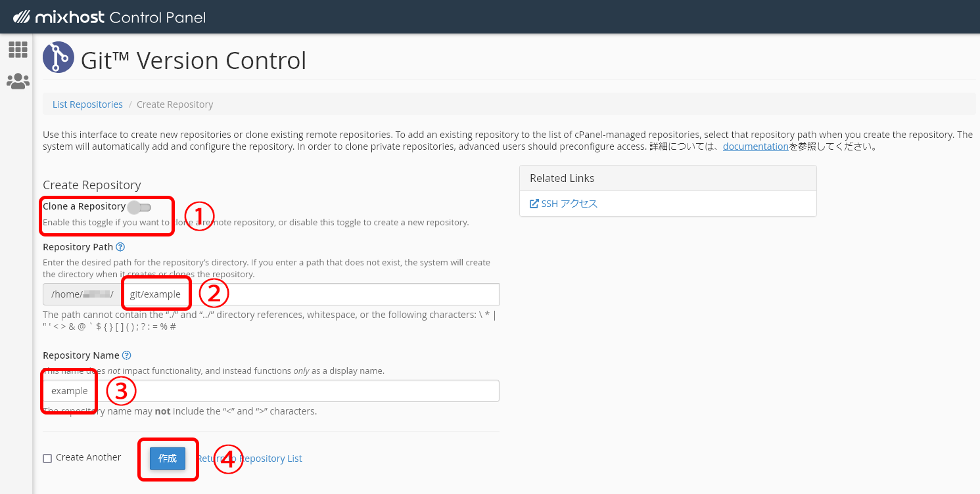
Task: Click the SSH access external link icon
Action: pyautogui.click(x=534, y=204)
